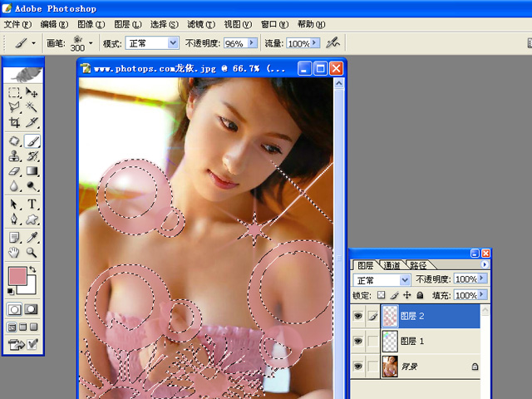Screen dimensions: 532x399
Task: Enable the airbrush option in options bar
Action: pyautogui.click(x=332, y=42)
